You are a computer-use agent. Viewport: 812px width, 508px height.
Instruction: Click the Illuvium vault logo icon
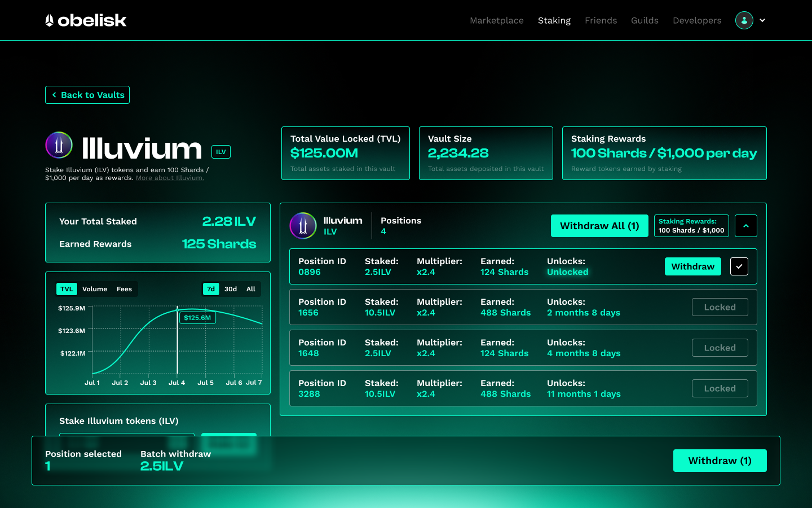[59, 145]
